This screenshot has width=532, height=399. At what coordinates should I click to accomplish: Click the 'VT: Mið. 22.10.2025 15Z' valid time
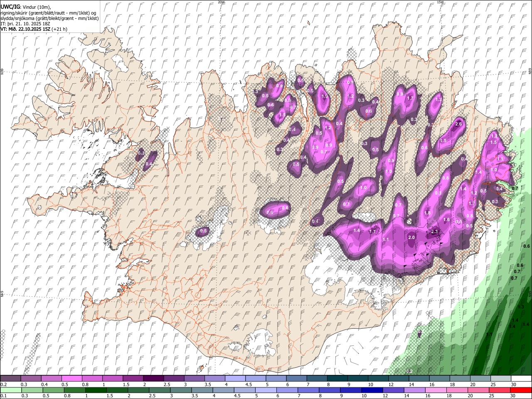click(x=26, y=29)
